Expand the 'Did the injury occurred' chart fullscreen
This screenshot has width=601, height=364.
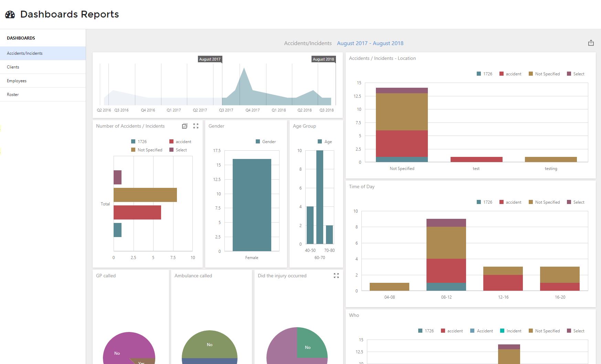pos(336,276)
